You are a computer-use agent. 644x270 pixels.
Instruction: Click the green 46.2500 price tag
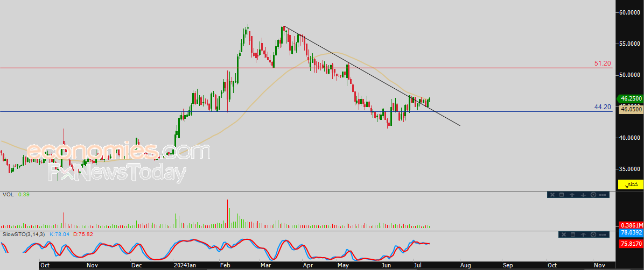pos(631,99)
